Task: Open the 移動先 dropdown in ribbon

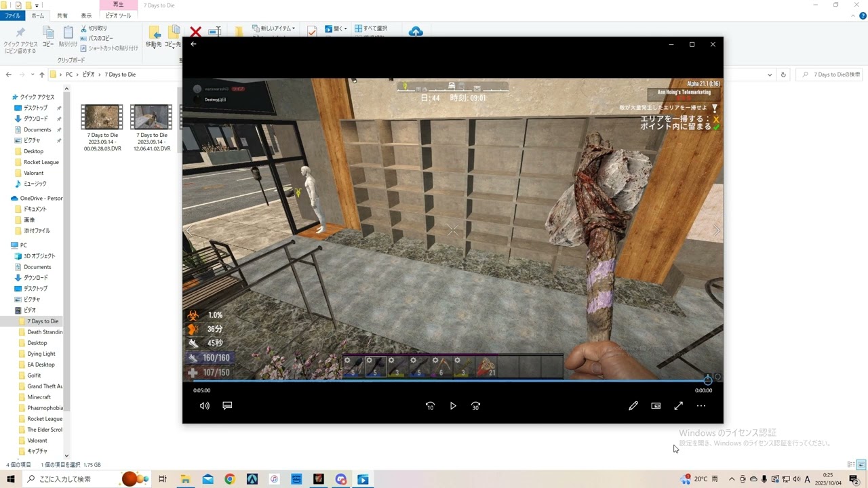Action: (x=154, y=37)
